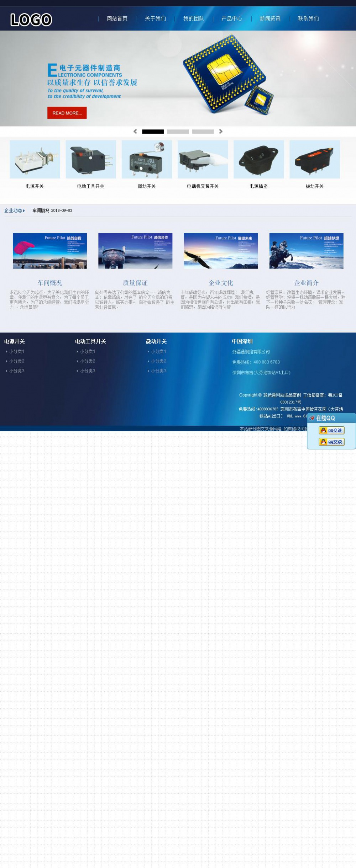Open 产品中心 in the navigation bar
Image resolution: width=356 pixels, height=868 pixels.
[x=232, y=18]
